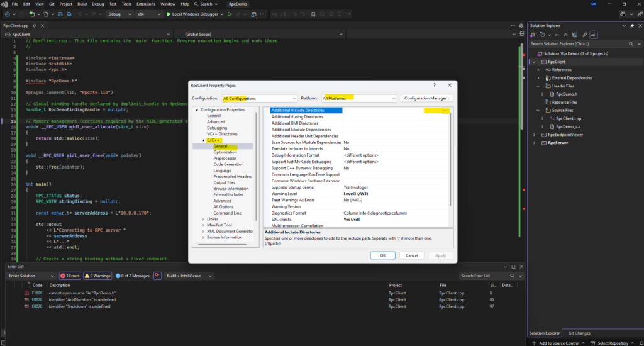The width and height of the screenshot is (644, 346).
Task: Toggle the bookmark icon in the toolbar
Action: point(313,14)
